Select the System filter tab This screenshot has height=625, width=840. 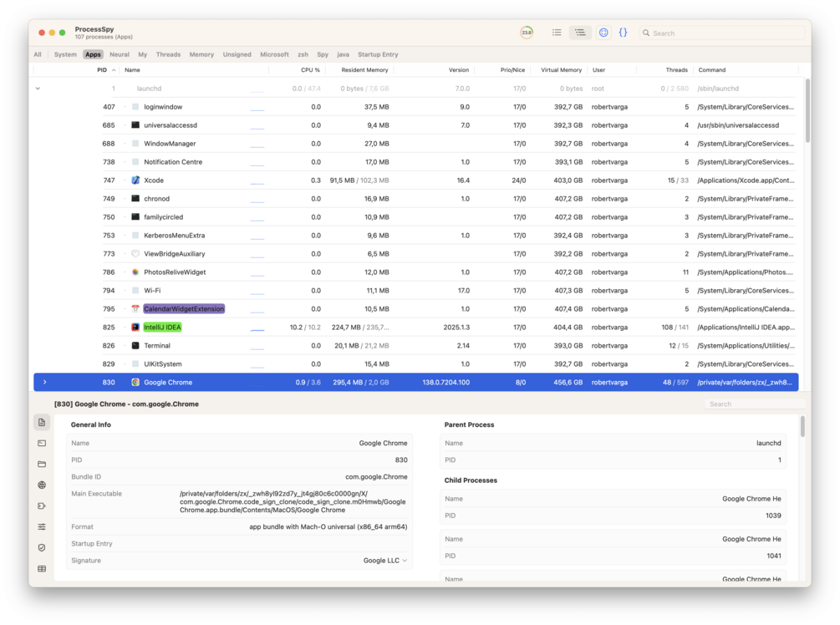(65, 54)
